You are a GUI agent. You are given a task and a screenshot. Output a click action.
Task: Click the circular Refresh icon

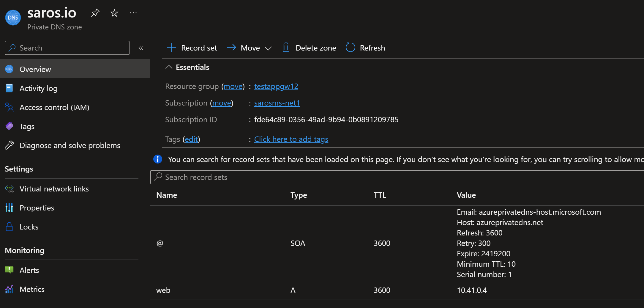click(351, 48)
